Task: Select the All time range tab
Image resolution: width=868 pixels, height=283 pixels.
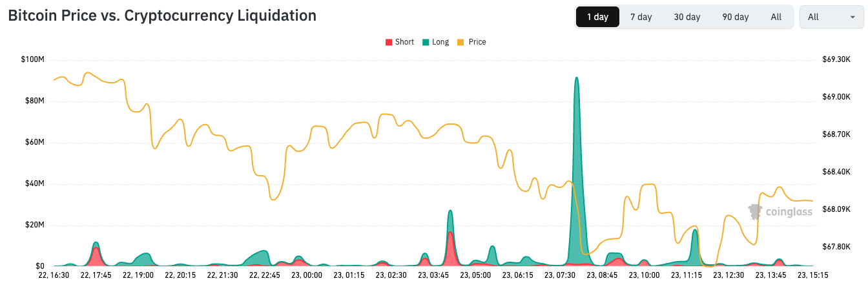Action: pyautogui.click(x=776, y=17)
